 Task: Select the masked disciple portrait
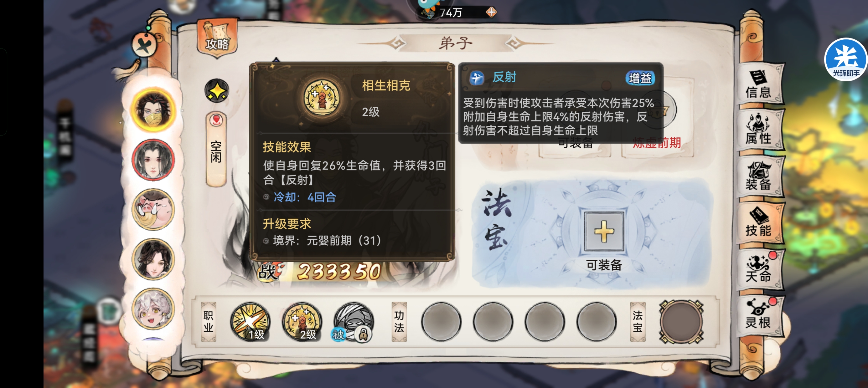[153, 110]
